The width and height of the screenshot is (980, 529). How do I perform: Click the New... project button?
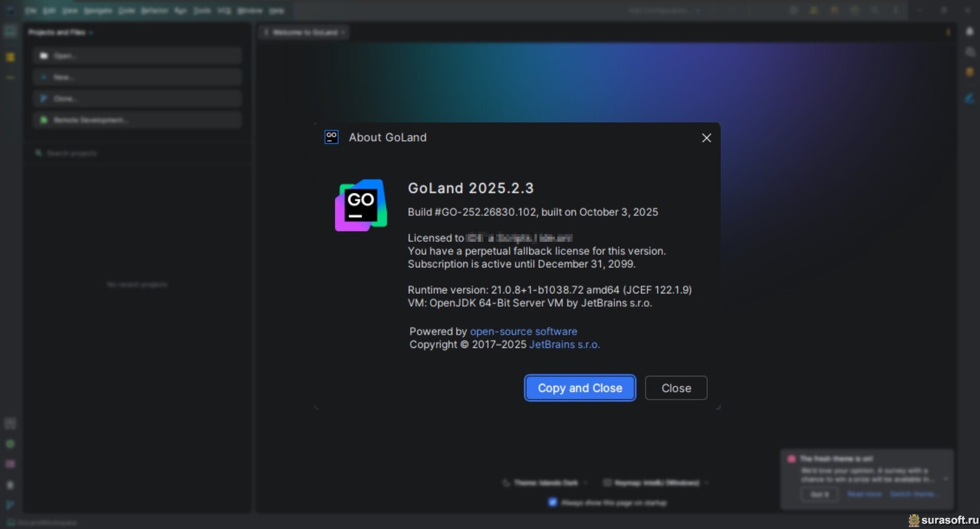coord(137,77)
